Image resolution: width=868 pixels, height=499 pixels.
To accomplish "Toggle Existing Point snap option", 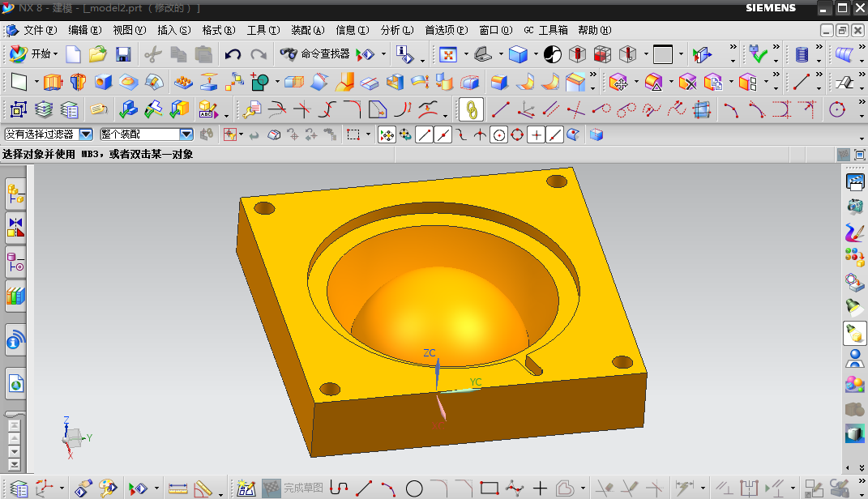I will 536,135.
